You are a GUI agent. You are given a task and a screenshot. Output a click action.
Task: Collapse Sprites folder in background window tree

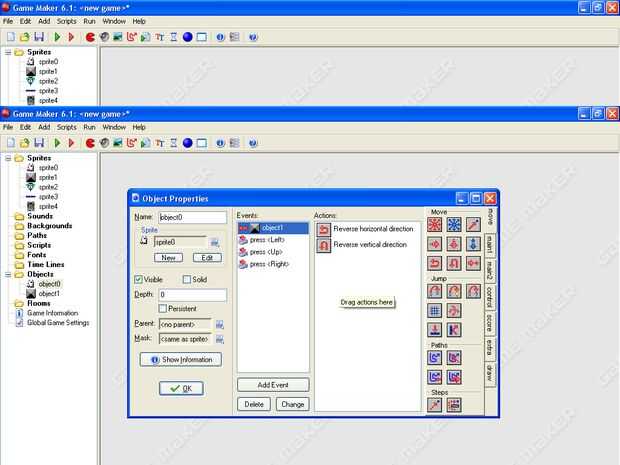coord(8,52)
